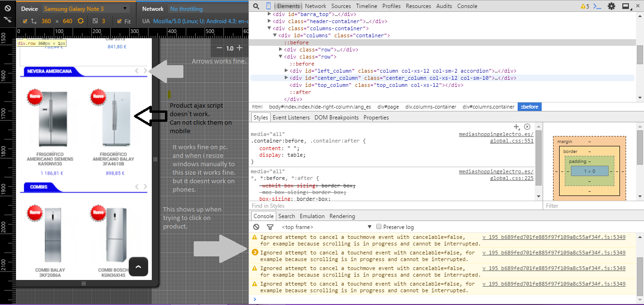Clear the console log icon
Viewport: 644px width, 305px height.
tap(256, 227)
